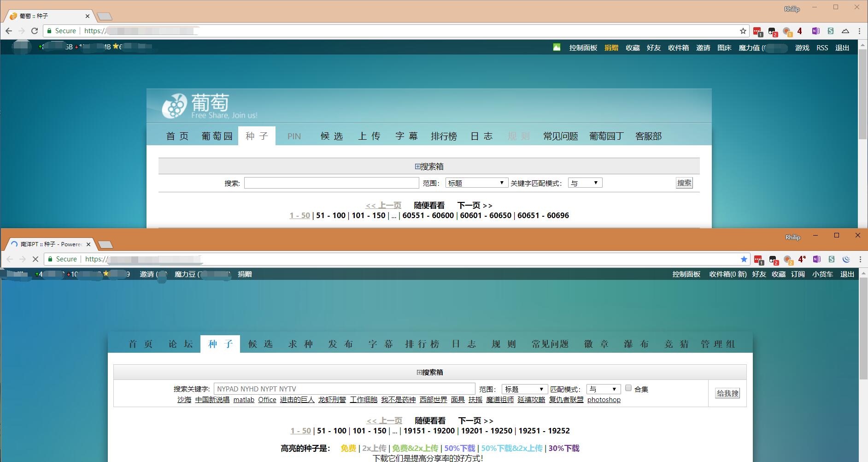This screenshot has width=868, height=462.
Task: Click the 搜索 text field in 葡萄 window
Action: (331, 183)
